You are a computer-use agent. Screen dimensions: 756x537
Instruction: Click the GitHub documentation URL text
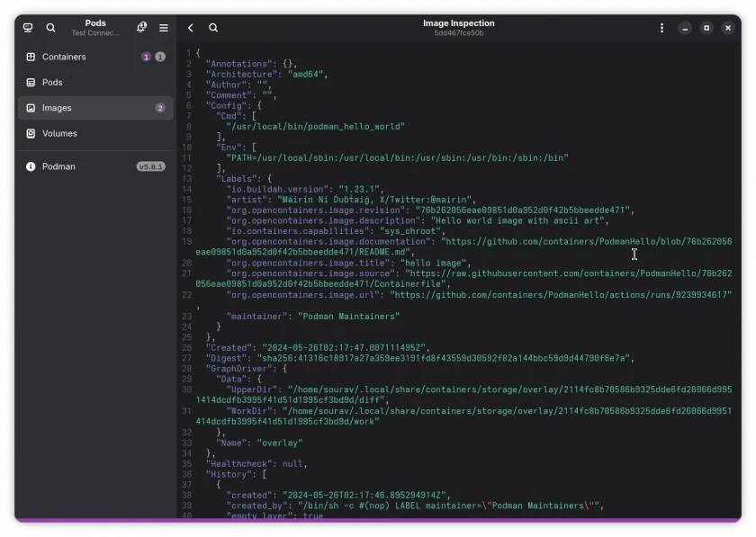[463, 246]
